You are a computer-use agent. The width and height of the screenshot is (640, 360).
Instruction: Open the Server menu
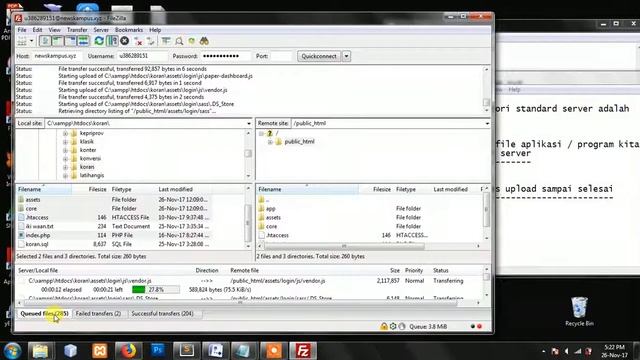(x=101, y=30)
